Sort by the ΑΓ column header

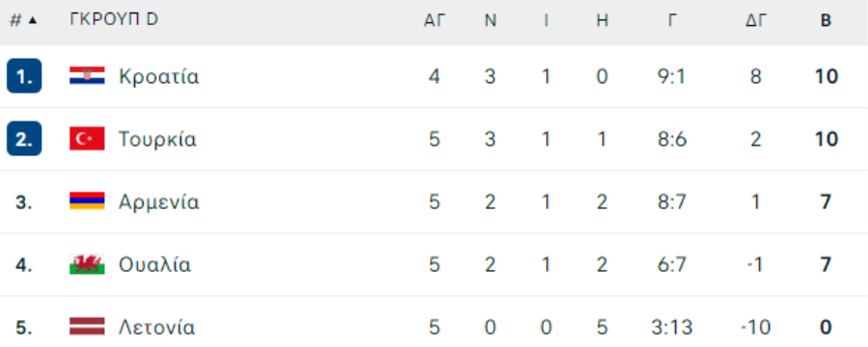[x=435, y=20]
